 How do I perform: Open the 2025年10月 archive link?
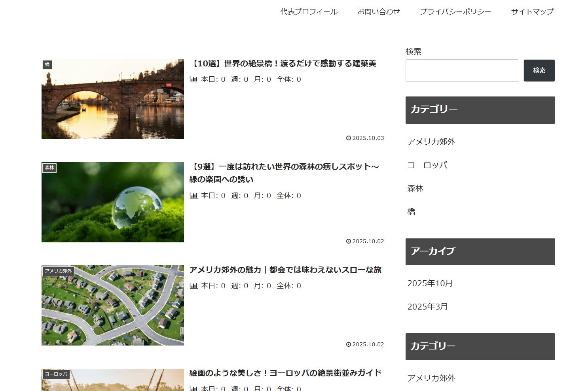pos(430,283)
